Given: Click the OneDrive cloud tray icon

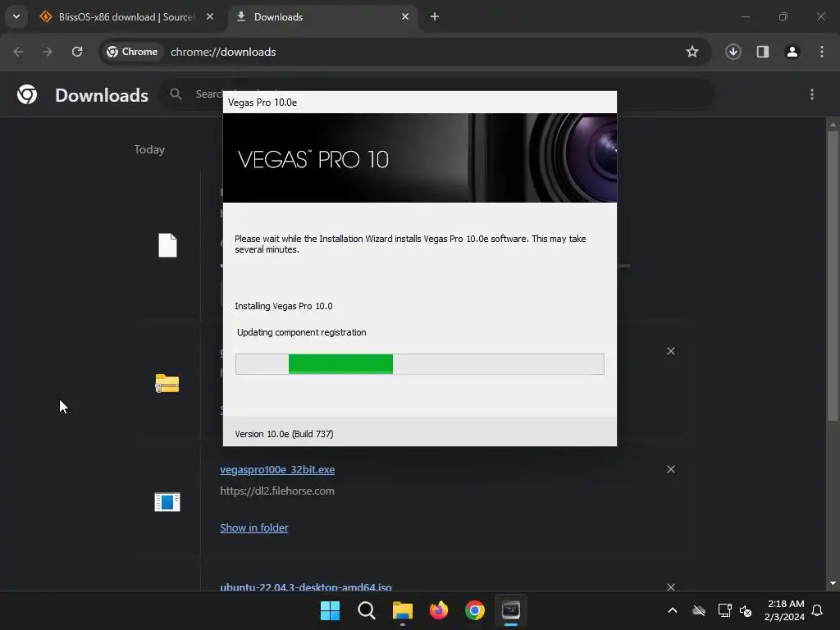Looking at the screenshot, I should pos(699,610).
